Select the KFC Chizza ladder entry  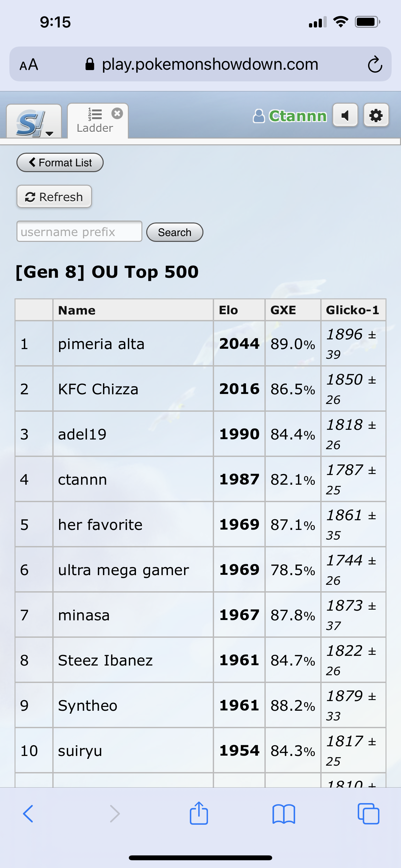(98, 389)
